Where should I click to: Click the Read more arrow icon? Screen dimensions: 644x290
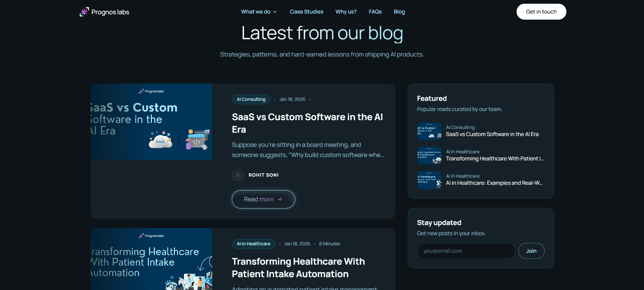[x=280, y=199]
